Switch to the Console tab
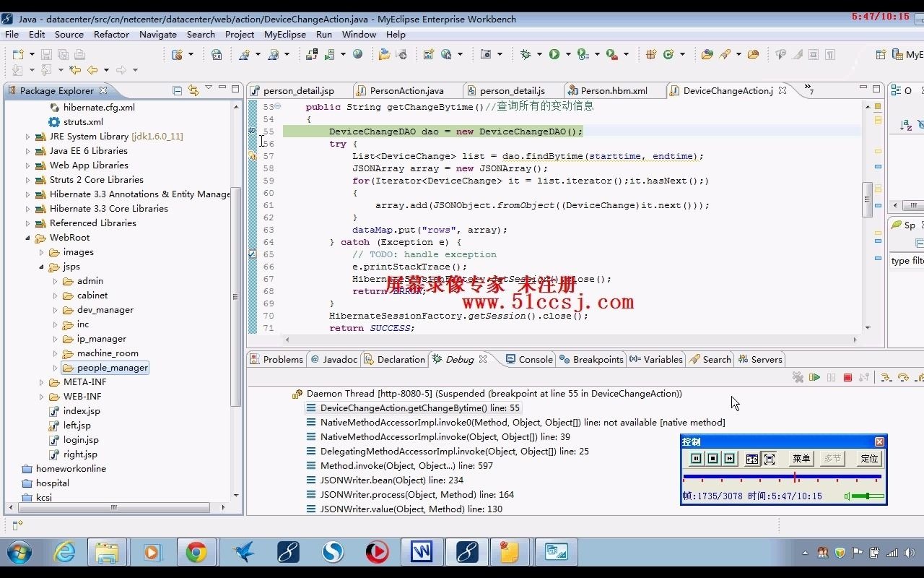This screenshot has width=924, height=578. coord(534,359)
